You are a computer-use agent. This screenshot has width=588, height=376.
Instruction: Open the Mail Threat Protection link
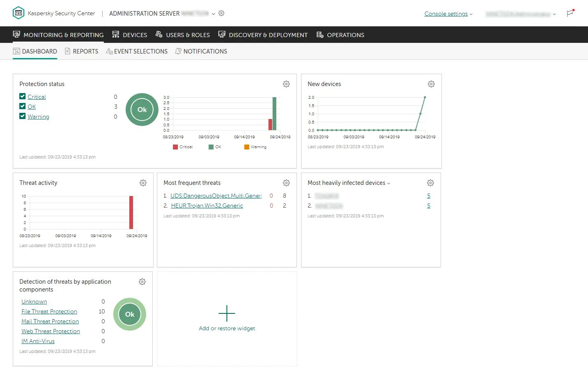coord(50,321)
